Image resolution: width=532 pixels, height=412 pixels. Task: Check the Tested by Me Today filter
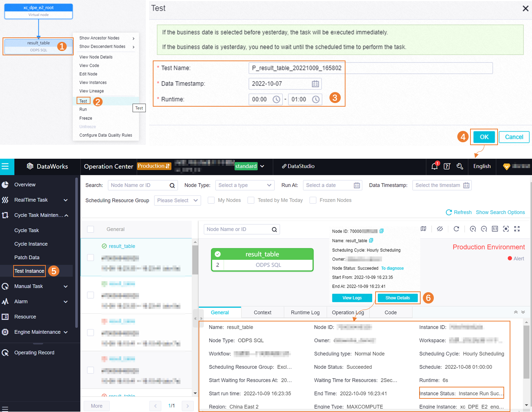pyautogui.click(x=251, y=200)
